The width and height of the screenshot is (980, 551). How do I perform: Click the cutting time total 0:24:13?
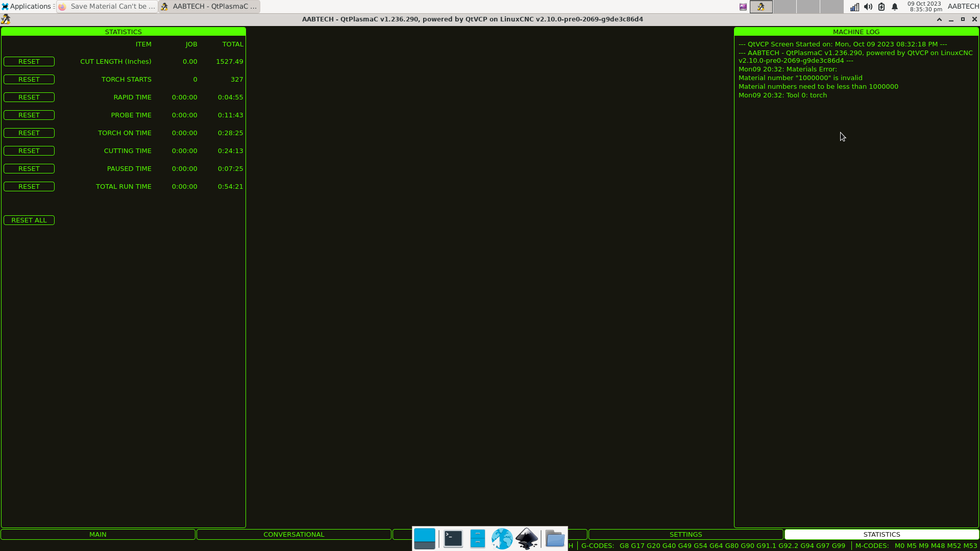231,151
